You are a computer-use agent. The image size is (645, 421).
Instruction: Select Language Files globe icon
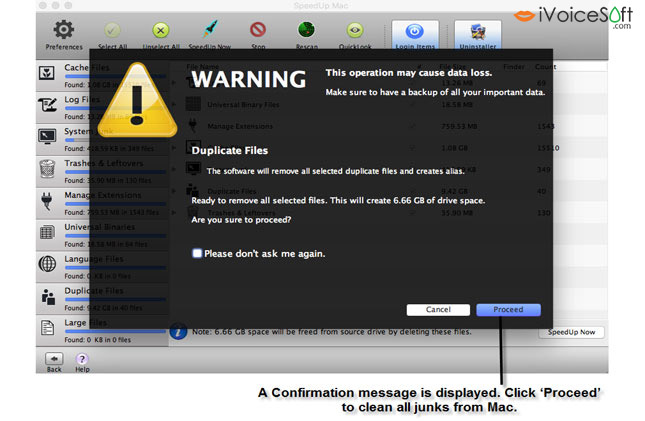click(47, 264)
